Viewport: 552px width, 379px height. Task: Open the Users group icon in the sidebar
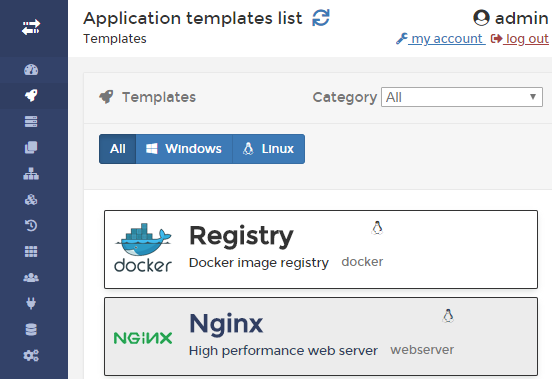pyautogui.click(x=31, y=278)
